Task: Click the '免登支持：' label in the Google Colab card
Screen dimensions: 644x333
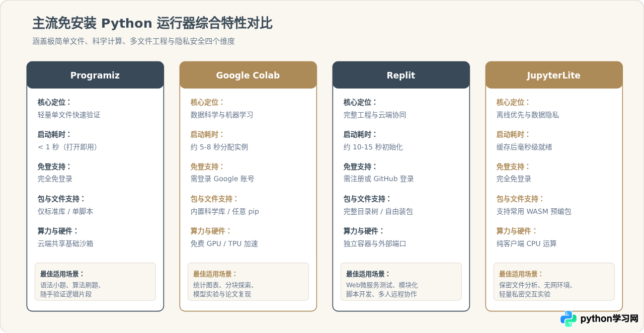Action: [207, 166]
